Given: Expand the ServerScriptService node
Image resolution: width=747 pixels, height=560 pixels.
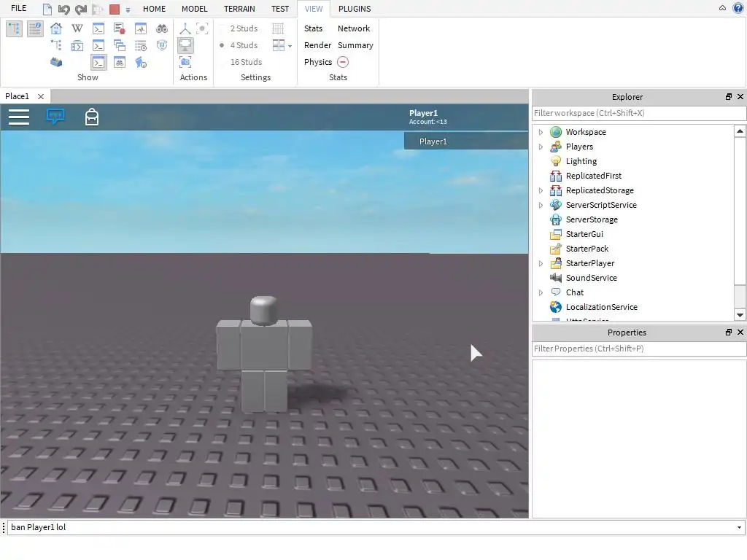Looking at the screenshot, I should (x=541, y=205).
